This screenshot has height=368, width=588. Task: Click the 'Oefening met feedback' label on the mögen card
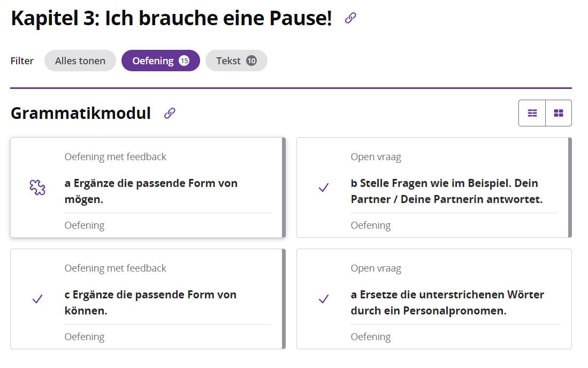tap(115, 157)
